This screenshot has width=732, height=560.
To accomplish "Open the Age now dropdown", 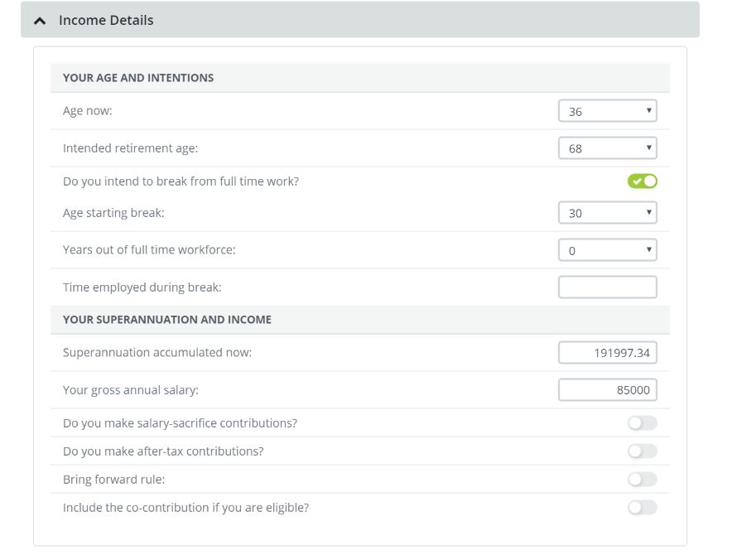I will click(x=607, y=111).
